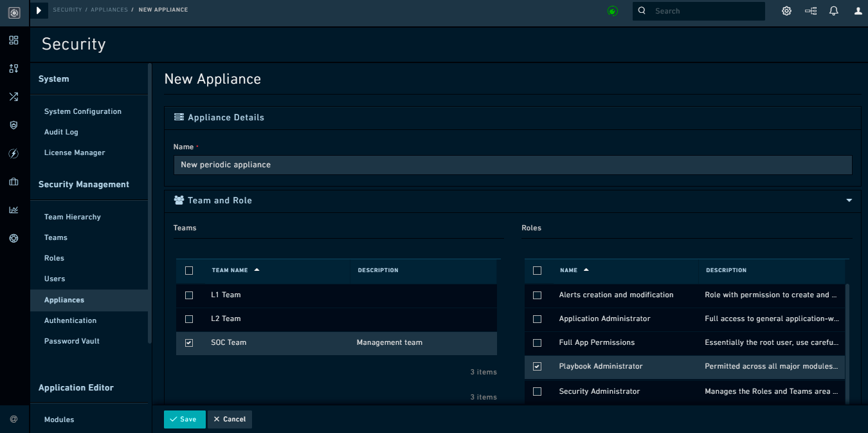This screenshot has width=868, height=433.
Task: Select the shield Security icon in left rail
Action: click(x=14, y=125)
